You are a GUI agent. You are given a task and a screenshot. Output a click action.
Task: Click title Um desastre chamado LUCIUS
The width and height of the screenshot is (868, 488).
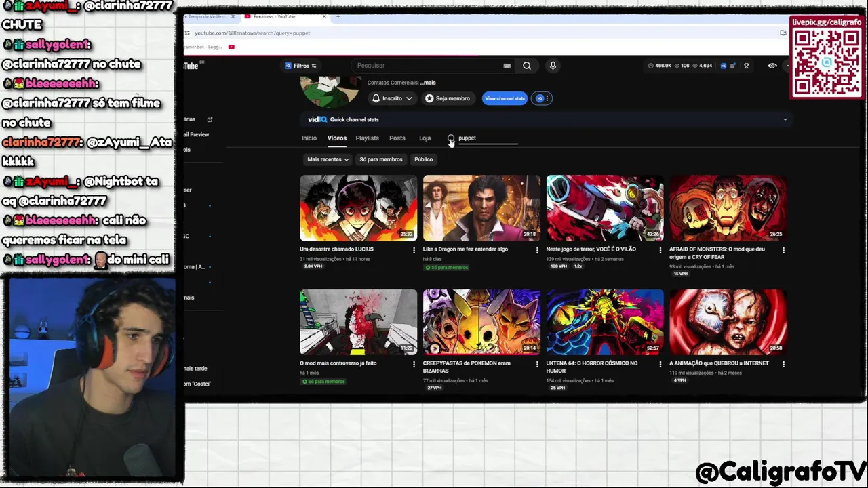pyautogui.click(x=336, y=249)
